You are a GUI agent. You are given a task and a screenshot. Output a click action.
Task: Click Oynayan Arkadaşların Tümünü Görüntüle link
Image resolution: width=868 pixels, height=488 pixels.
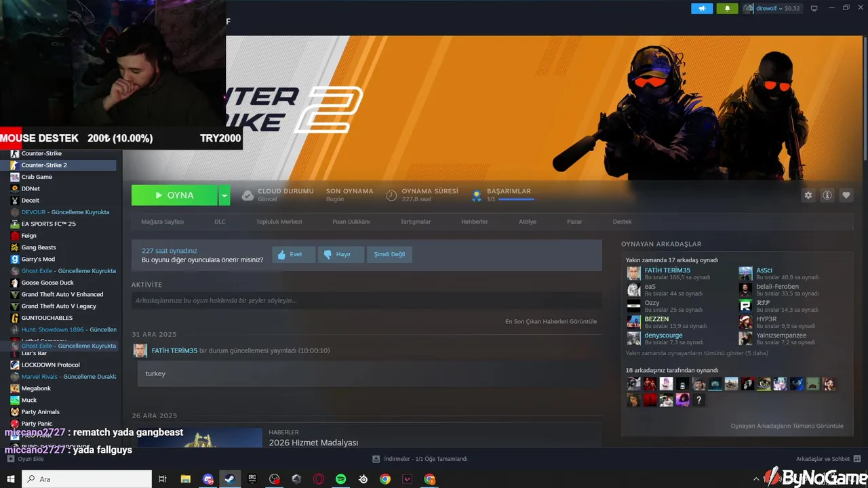(x=787, y=426)
